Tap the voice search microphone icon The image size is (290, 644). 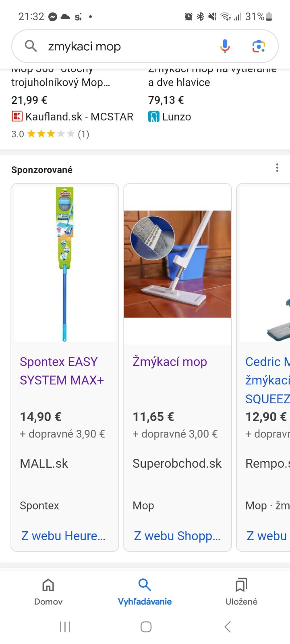[225, 46]
